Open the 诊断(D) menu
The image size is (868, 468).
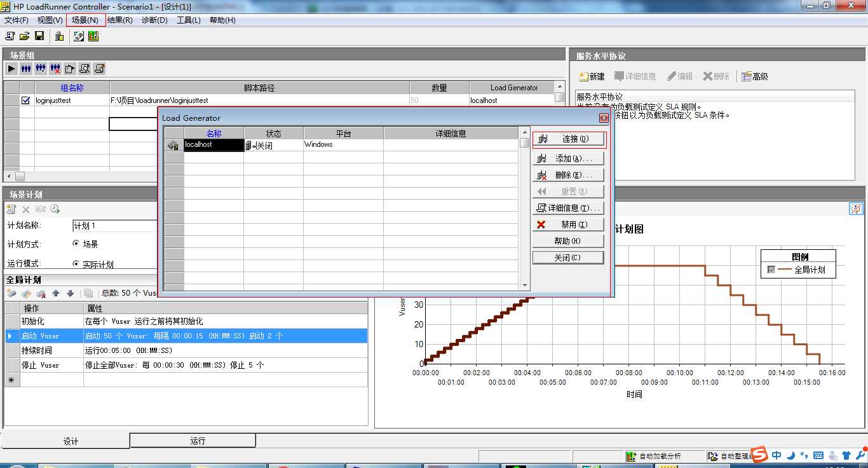tap(154, 20)
